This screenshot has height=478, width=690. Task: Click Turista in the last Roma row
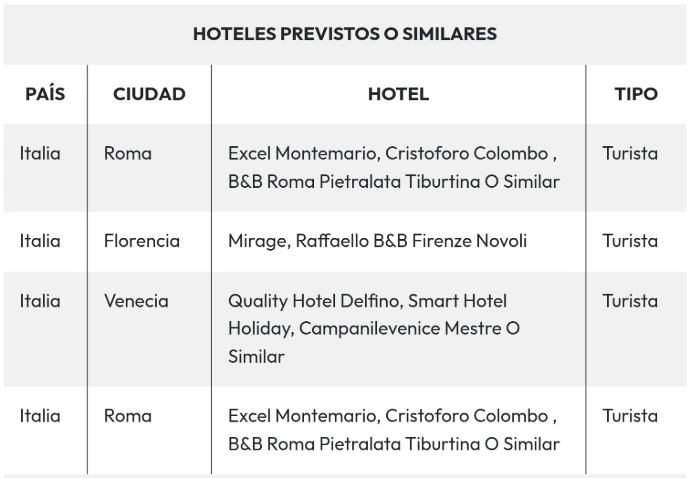tap(630, 416)
